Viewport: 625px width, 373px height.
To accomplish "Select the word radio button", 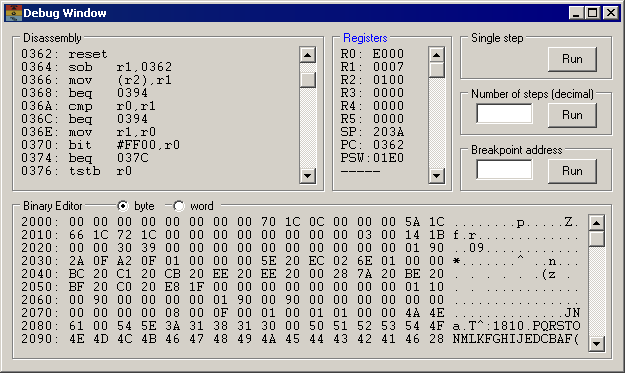I will [179, 206].
